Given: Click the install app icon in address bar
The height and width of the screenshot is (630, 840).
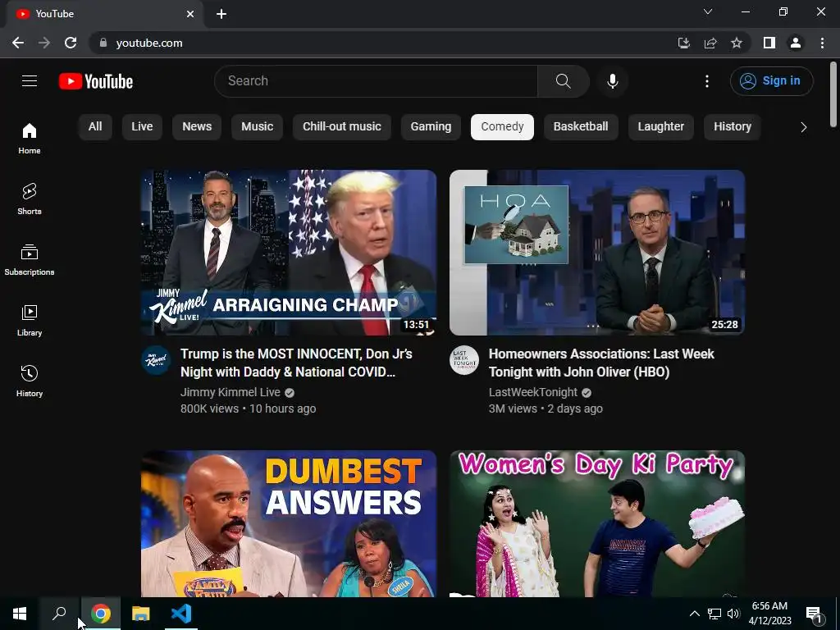Looking at the screenshot, I should (x=683, y=43).
